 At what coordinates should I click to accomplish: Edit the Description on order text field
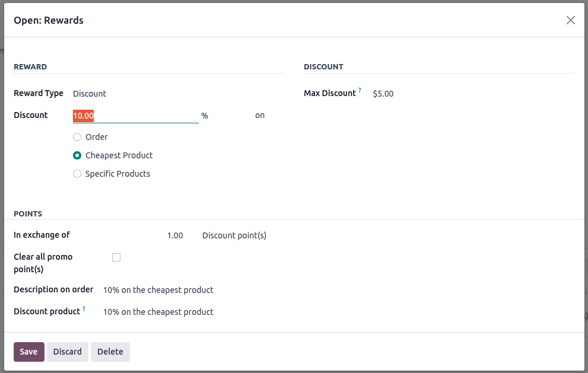tap(158, 290)
